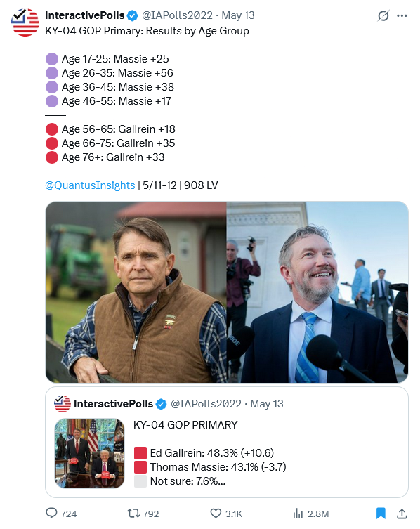Click the blue verified badge in header
Viewport: 420px width, 529px height.
pos(132,15)
